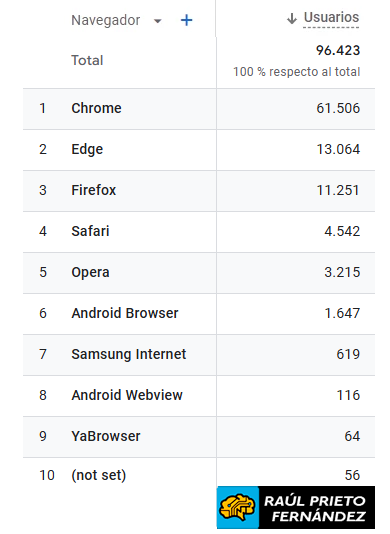Click the Total row label
The image size is (390, 534).
(x=87, y=61)
